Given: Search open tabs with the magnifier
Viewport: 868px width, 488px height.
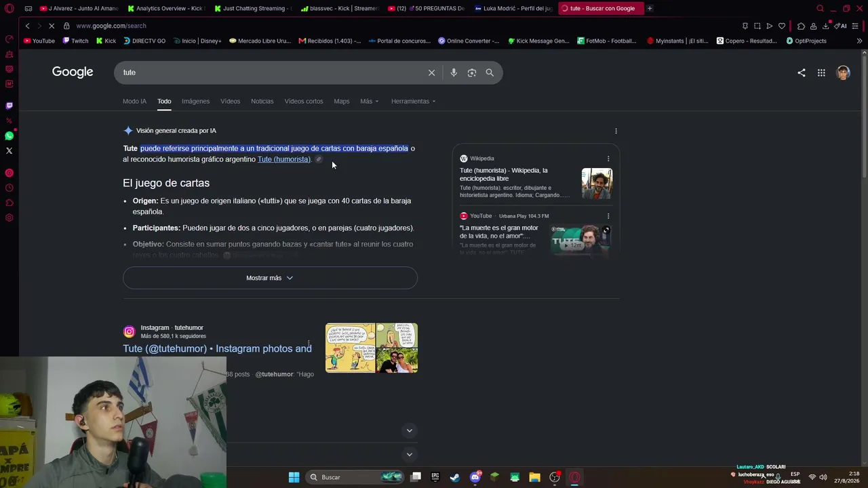Looking at the screenshot, I should pos(820,8).
